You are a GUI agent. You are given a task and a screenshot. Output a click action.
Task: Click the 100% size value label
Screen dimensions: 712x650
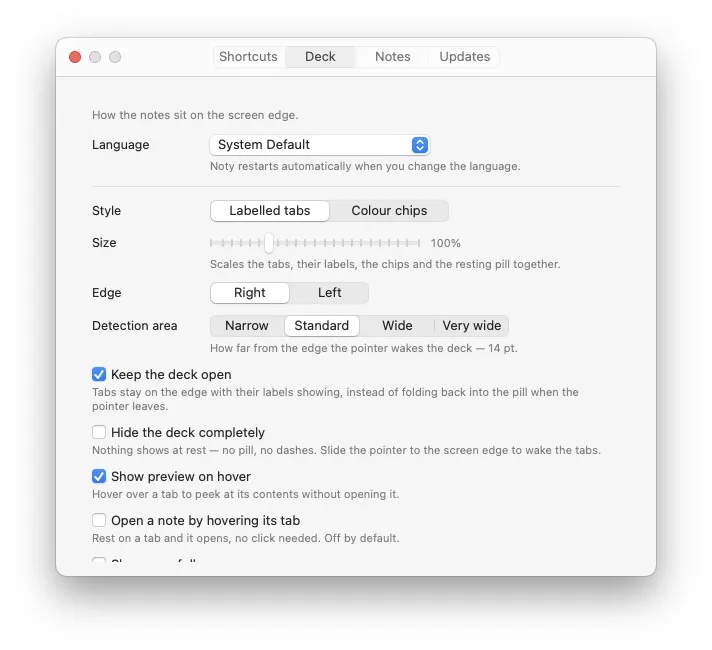tap(445, 243)
